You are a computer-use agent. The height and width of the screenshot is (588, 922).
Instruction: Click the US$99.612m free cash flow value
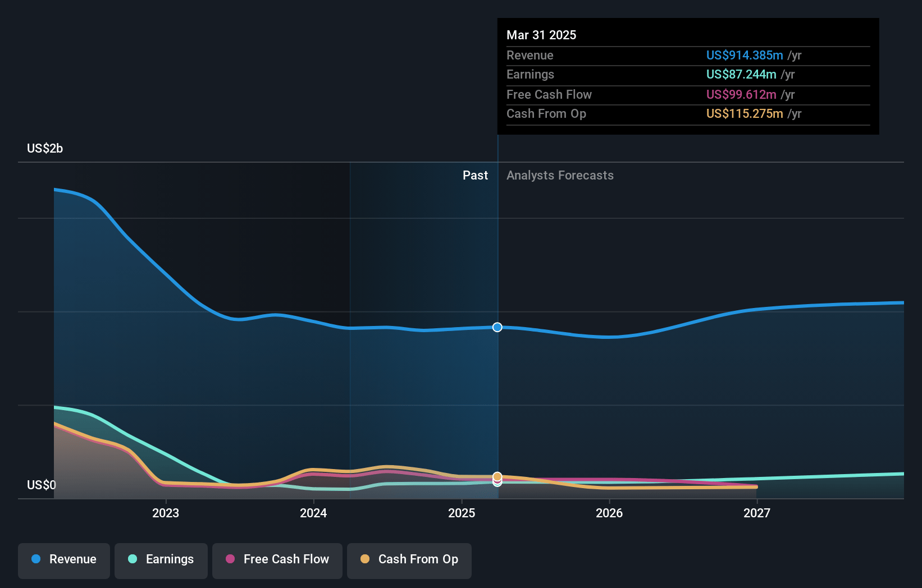tap(741, 94)
